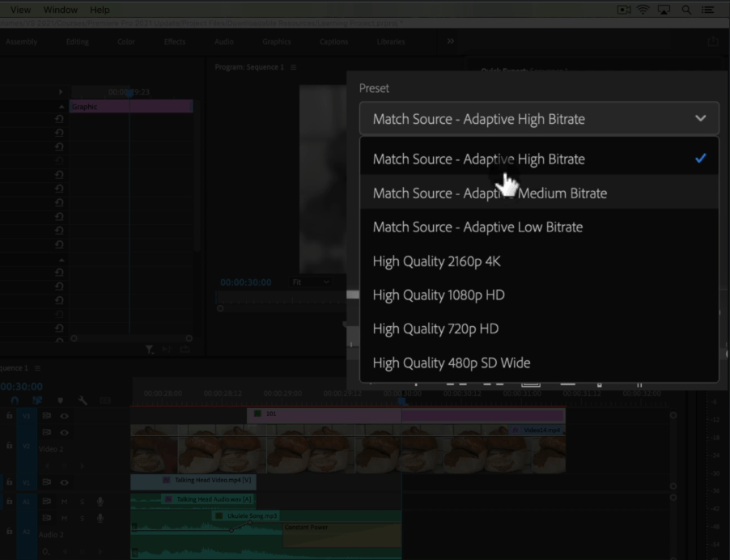Open the Program: Sequence 1 panel menu

(x=293, y=67)
